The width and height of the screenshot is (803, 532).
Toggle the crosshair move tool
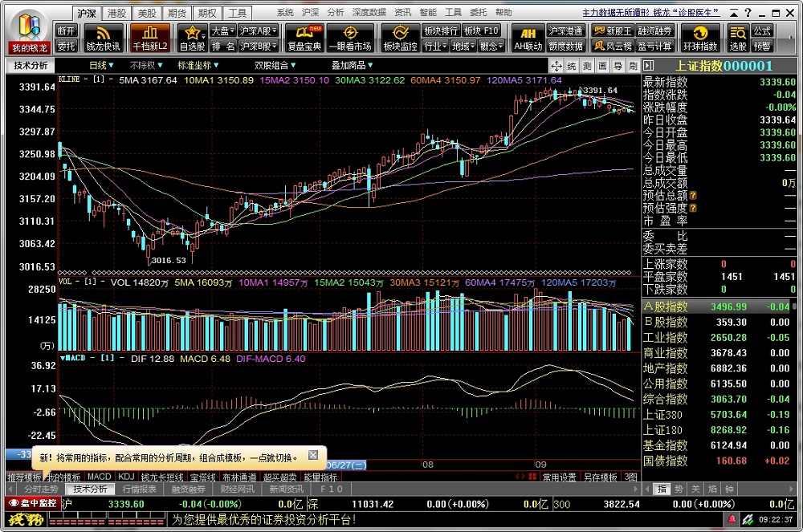[x=556, y=66]
